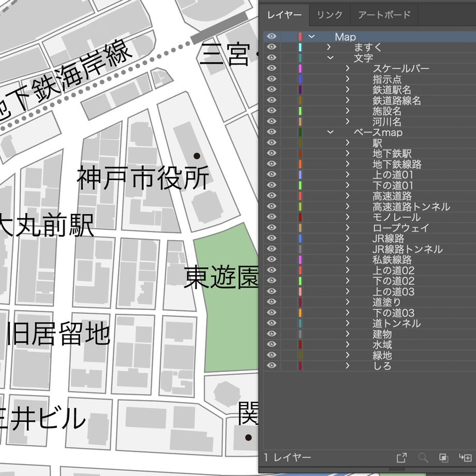Hide the 高速道路 layer

click(x=272, y=196)
